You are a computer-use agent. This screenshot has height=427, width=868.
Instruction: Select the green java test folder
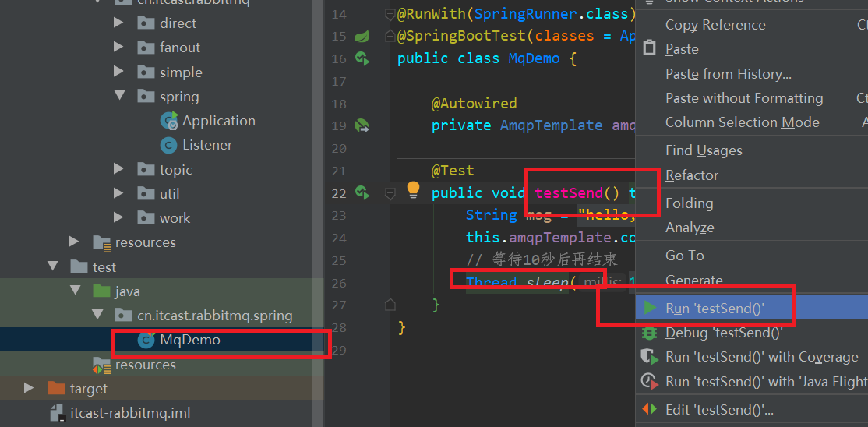[x=127, y=291]
